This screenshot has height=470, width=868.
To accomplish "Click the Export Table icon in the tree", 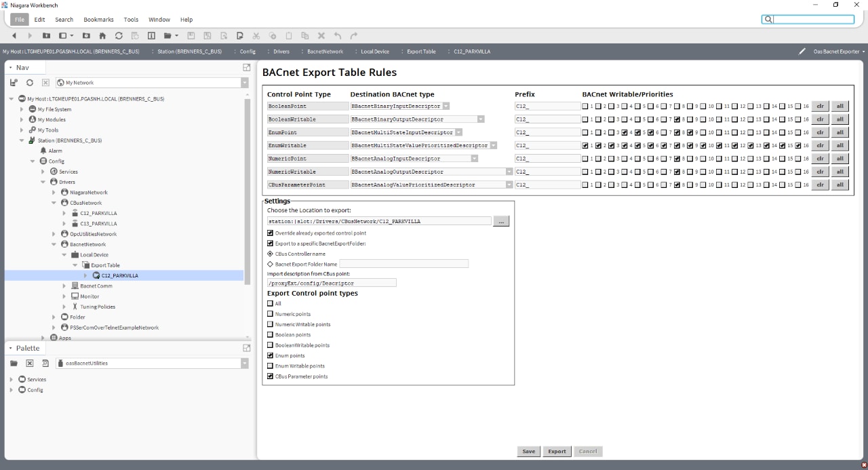I will [85, 265].
